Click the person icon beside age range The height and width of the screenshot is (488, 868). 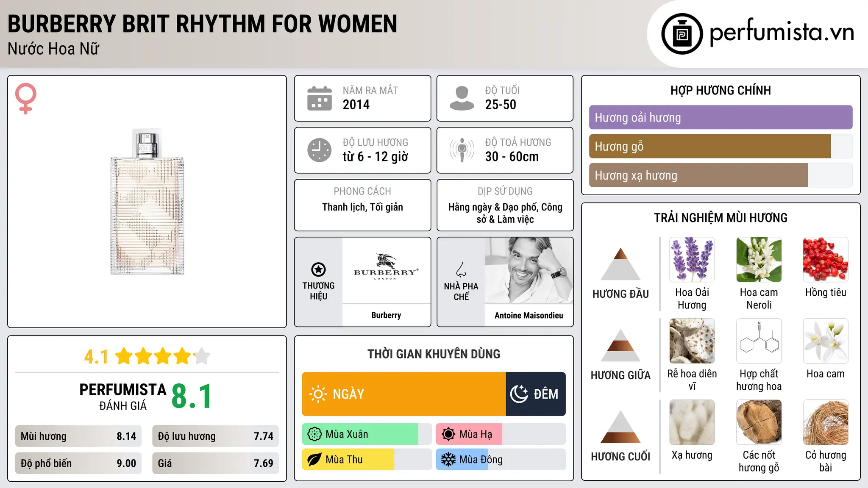click(x=462, y=98)
